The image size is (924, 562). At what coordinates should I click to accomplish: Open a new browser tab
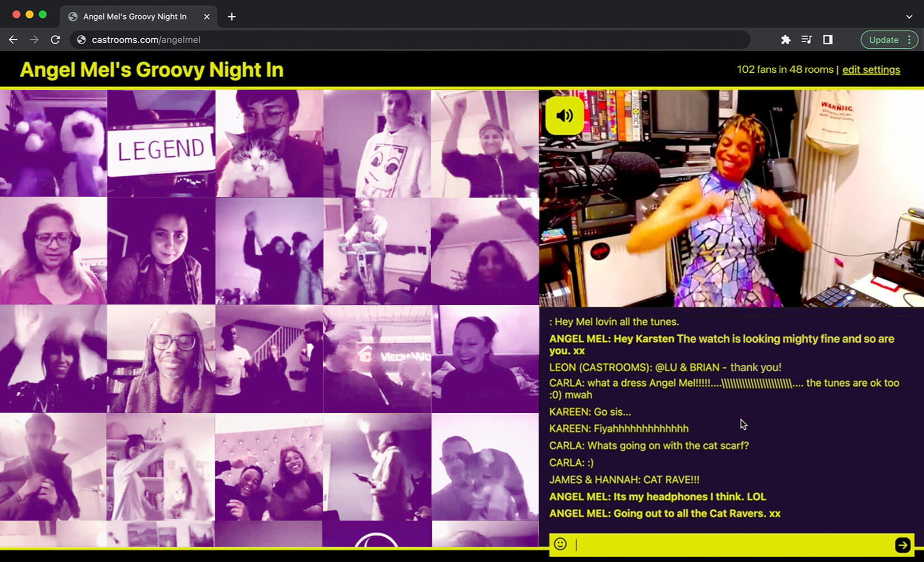(x=232, y=17)
